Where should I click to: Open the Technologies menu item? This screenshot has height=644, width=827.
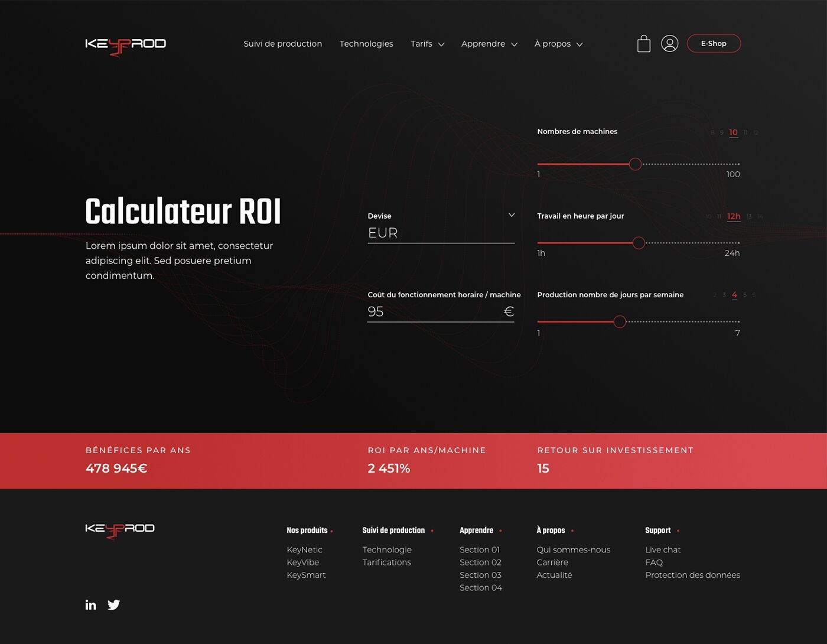366,44
